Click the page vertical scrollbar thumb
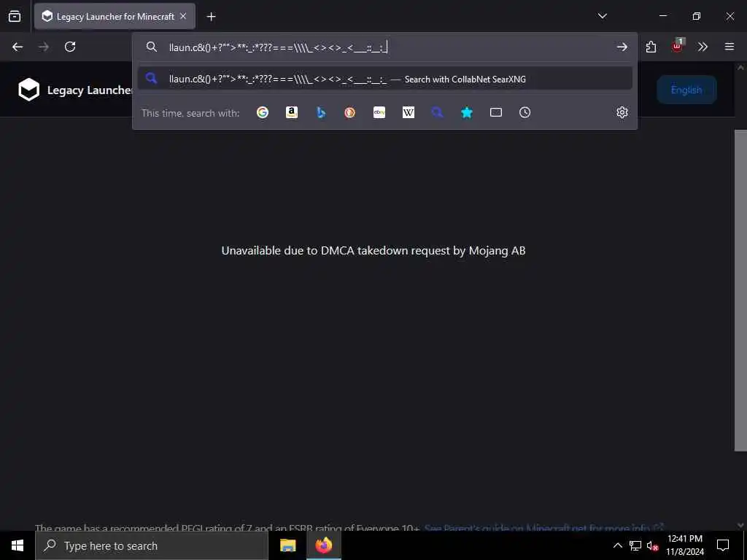747x560 pixels. tap(740, 290)
